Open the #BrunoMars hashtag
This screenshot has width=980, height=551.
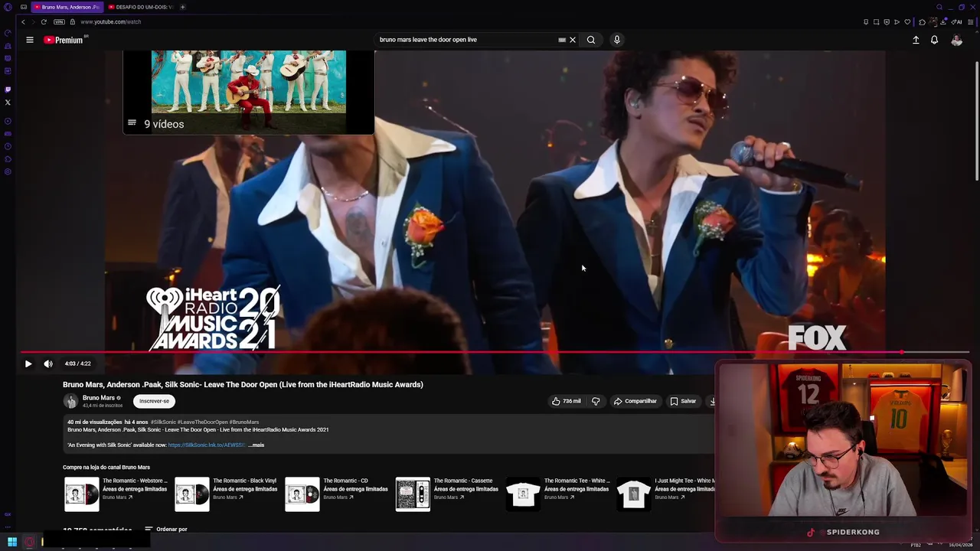tap(244, 422)
